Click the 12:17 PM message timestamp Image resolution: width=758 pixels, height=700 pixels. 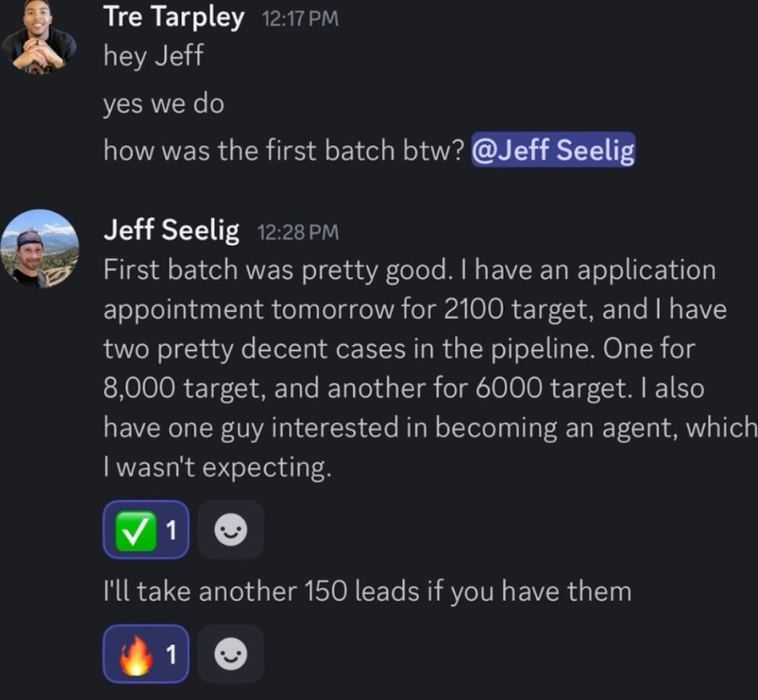tap(300, 19)
